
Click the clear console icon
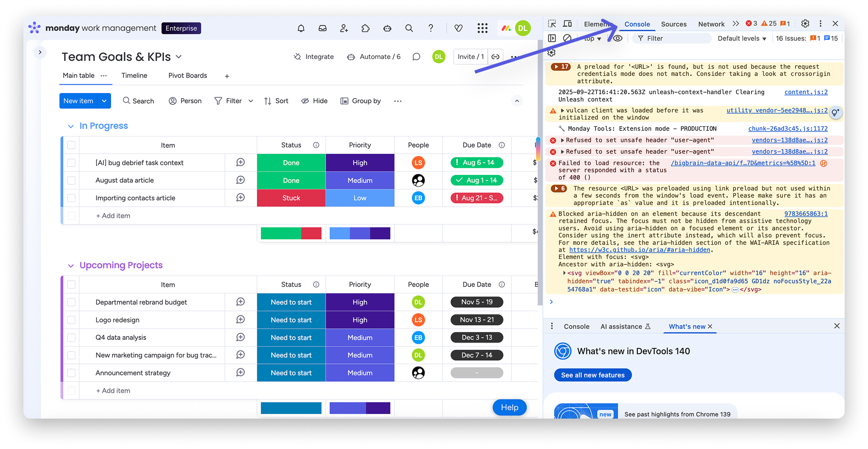tap(567, 38)
